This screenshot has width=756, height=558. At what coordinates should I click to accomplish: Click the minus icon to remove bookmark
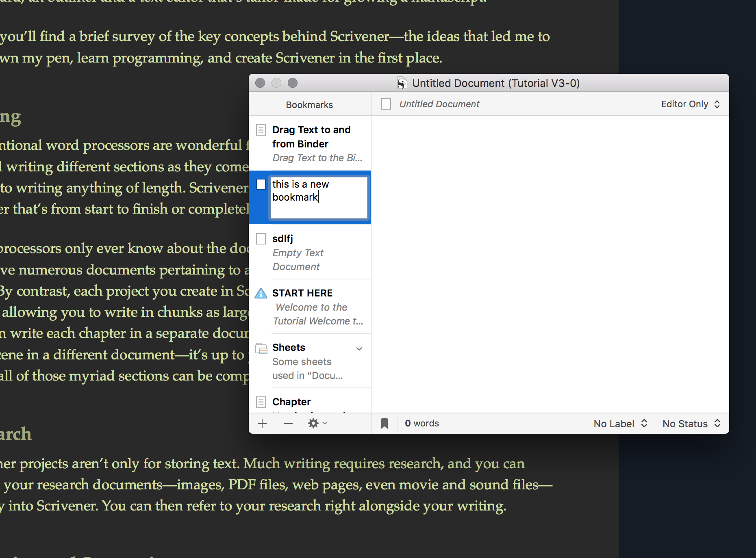288,424
